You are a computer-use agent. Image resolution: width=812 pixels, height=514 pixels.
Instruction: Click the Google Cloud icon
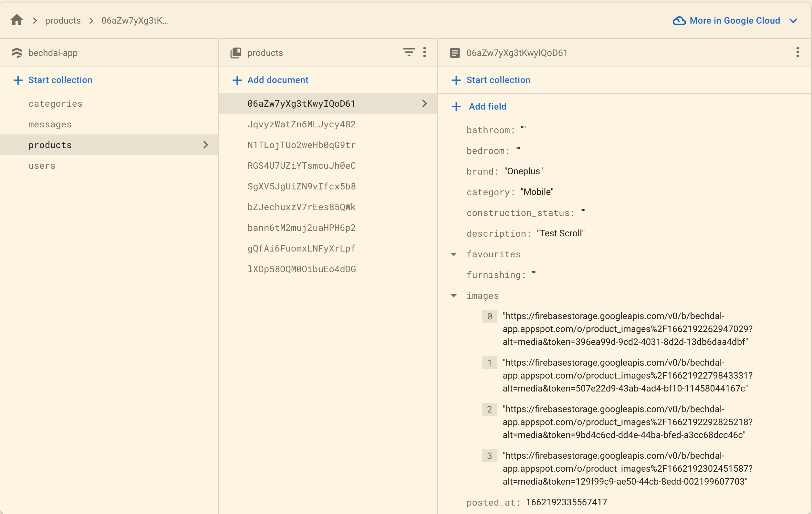click(679, 21)
